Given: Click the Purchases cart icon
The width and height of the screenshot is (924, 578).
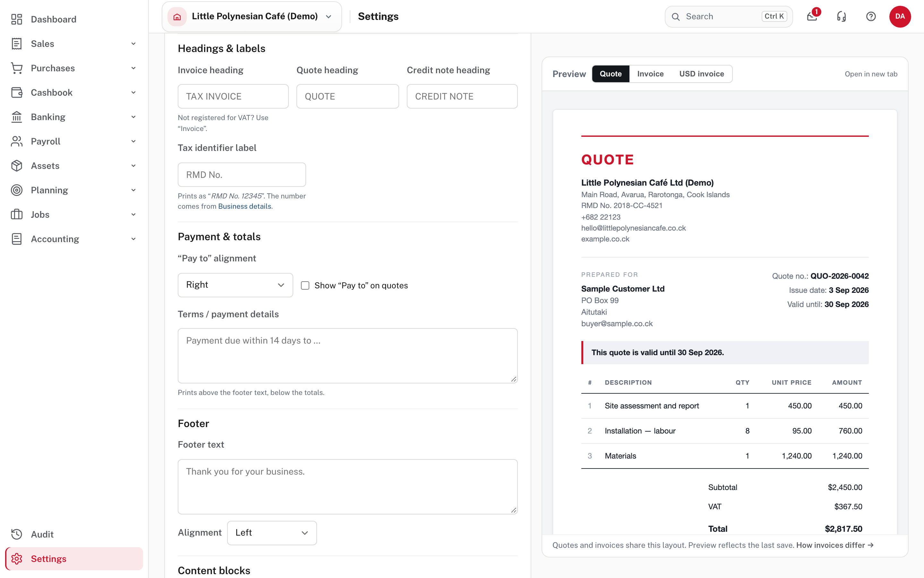Looking at the screenshot, I should (16, 68).
